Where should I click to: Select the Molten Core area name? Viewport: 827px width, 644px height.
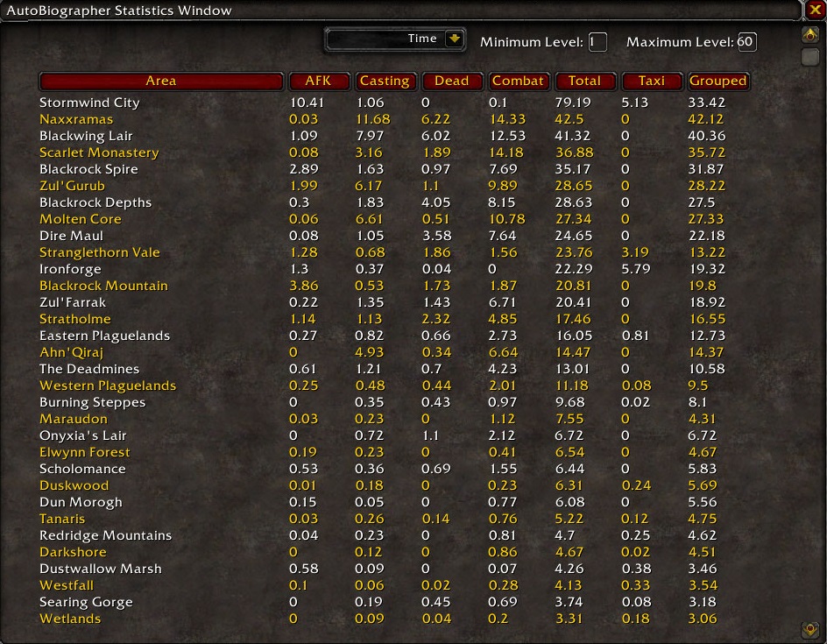click(81, 219)
